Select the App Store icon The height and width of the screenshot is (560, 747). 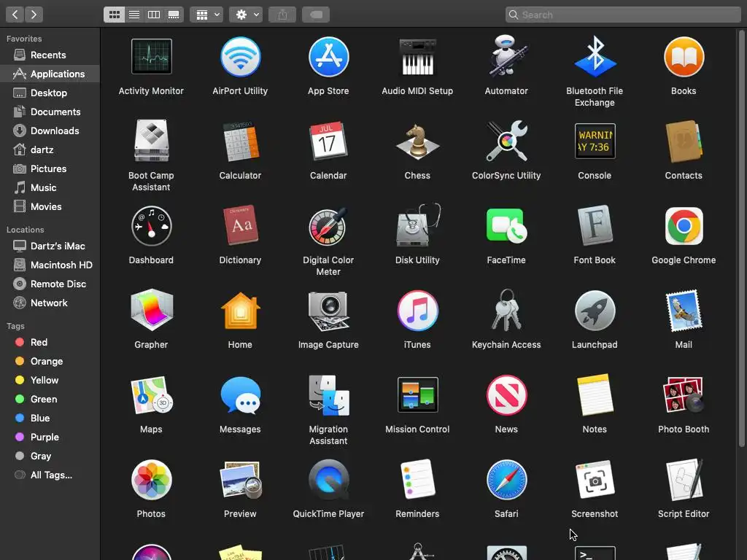[x=329, y=57]
